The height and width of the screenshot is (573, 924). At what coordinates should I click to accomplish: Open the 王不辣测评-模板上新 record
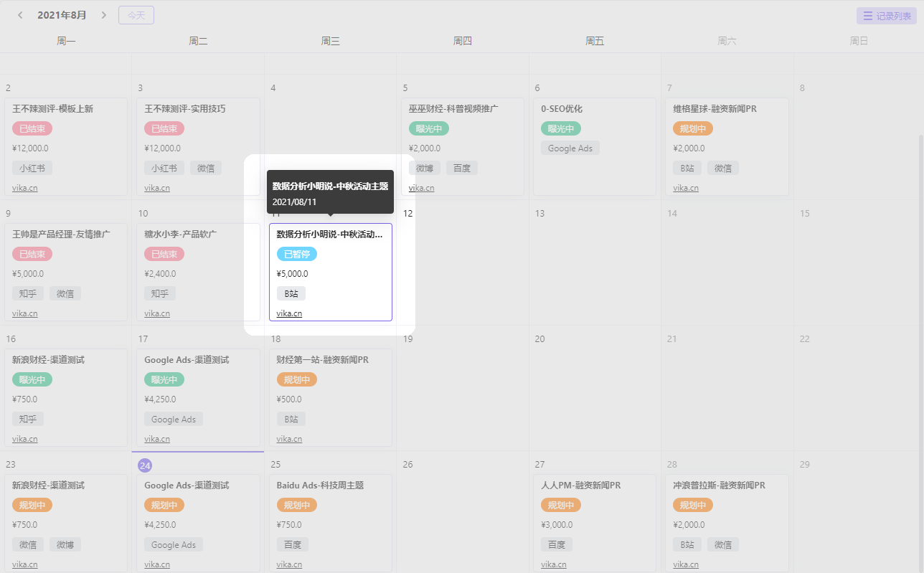(52, 109)
